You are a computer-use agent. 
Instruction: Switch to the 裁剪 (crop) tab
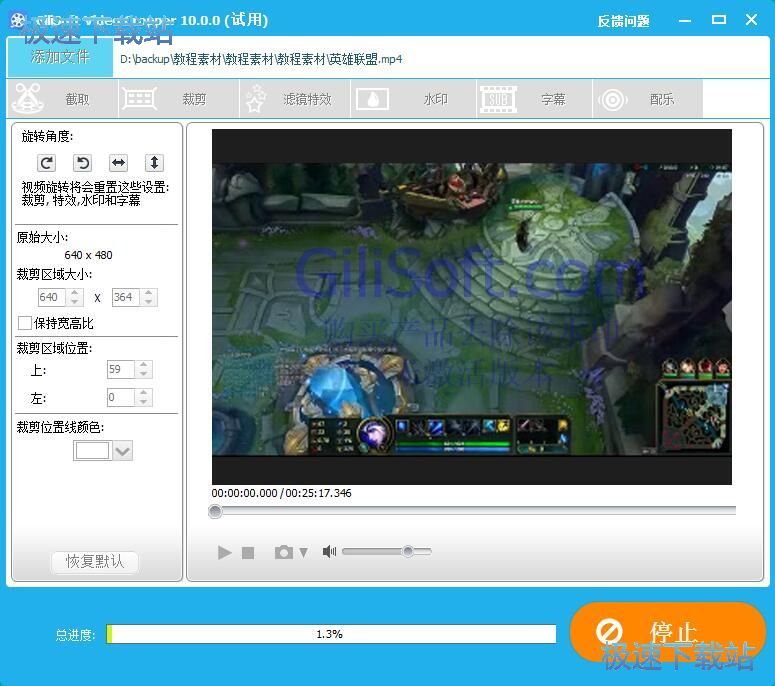click(179, 99)
